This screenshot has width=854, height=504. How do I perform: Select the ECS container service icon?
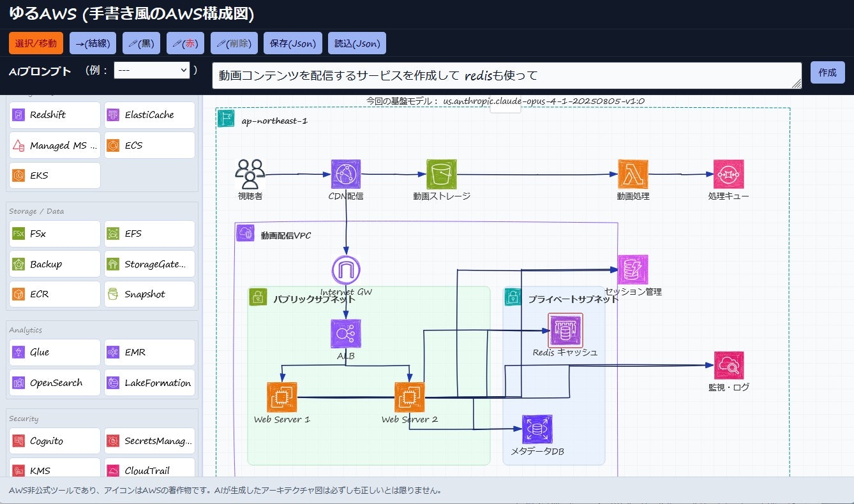149,145
